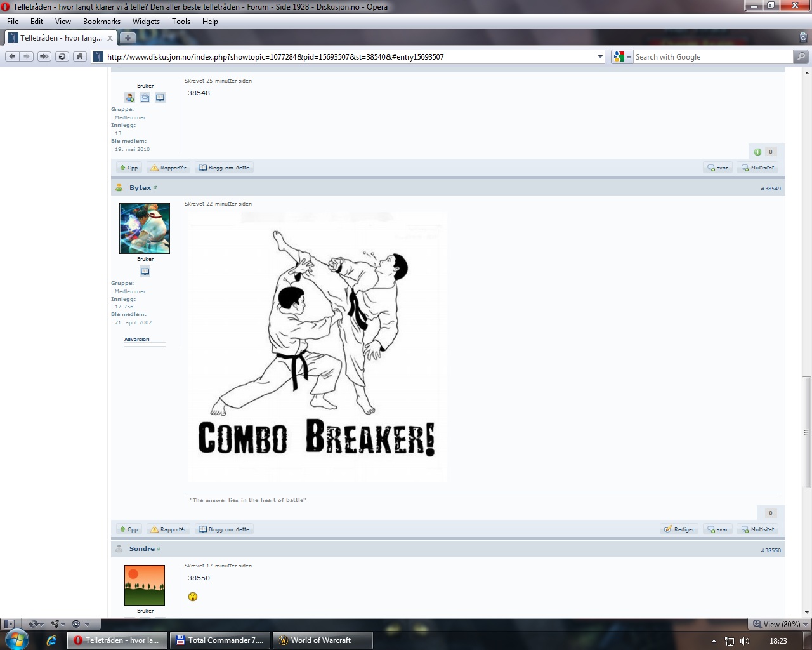
Task: Report post 38548 with Rapportér
Action: tap(168, 168)
